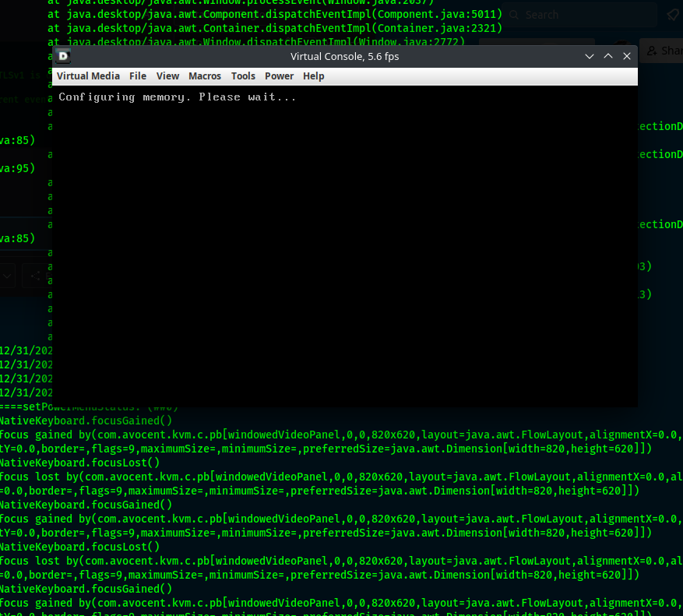The width and height of the screenshot is (683, 616).
Task: Click the Dell logo in the console title bar
Action: click(x=62, y=55)
